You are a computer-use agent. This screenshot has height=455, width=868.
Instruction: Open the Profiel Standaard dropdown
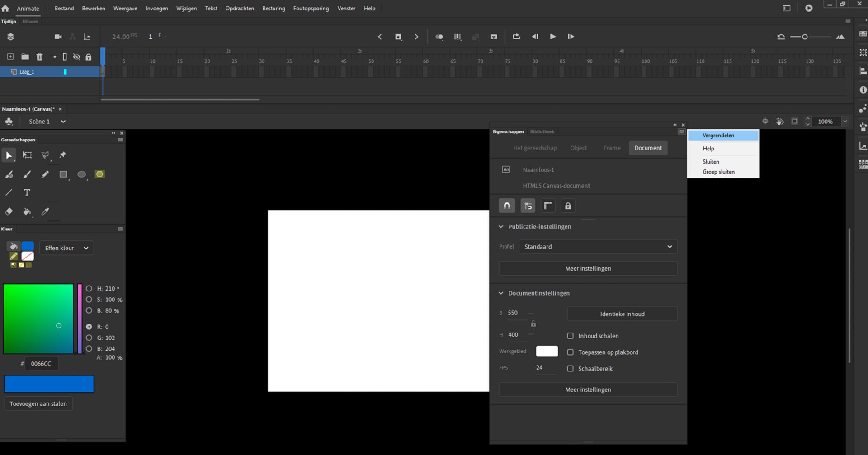pos(598,247)
